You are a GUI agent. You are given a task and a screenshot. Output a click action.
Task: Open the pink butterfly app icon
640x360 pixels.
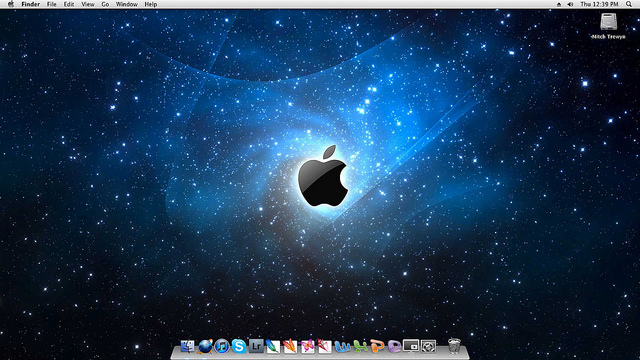pos(308,346)
